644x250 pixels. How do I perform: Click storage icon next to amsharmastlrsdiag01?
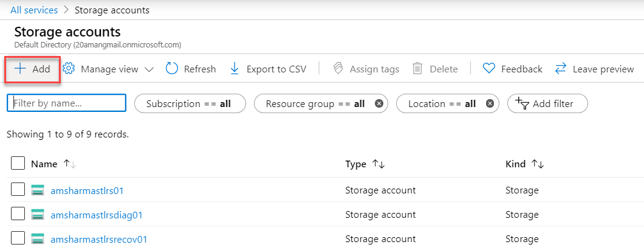[x=38, y=215]
